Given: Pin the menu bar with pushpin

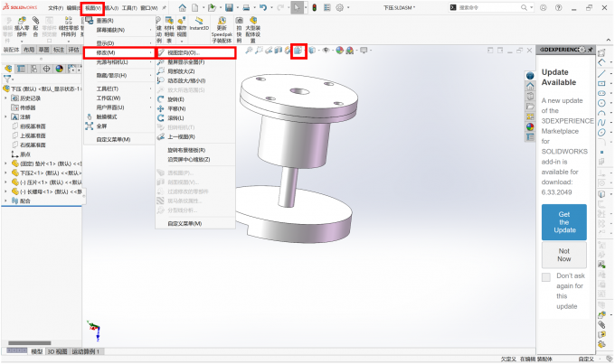Looking at the screenshot, I should pyautogui.click(x=164, y=8).
